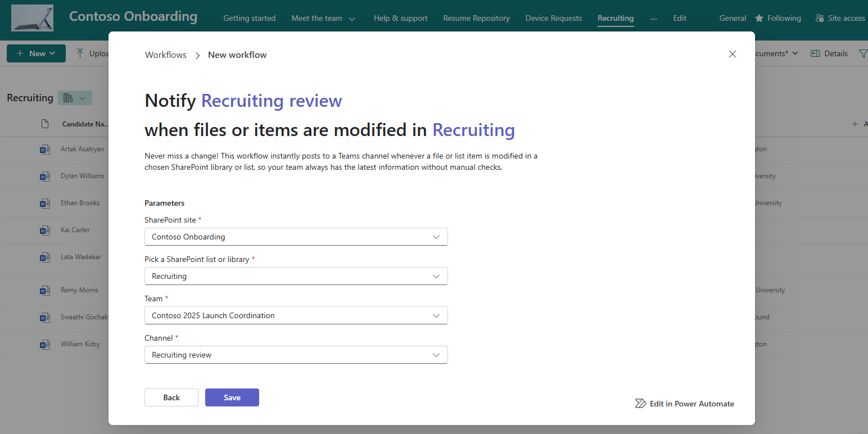Screen dimensions: 868x434
Task: Click the Contoso Onboarding site title
Action: click(x=133, y=16)
